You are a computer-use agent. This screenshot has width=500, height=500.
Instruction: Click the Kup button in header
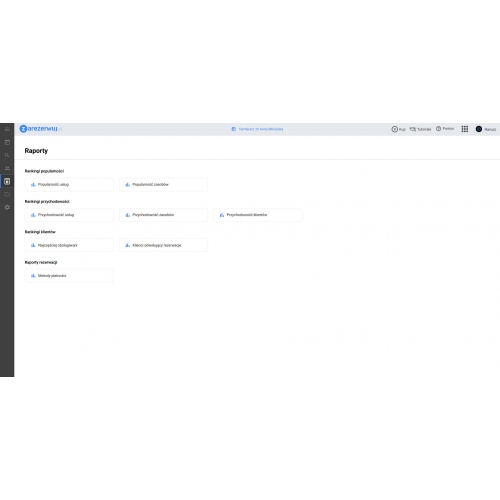point(398,129)
